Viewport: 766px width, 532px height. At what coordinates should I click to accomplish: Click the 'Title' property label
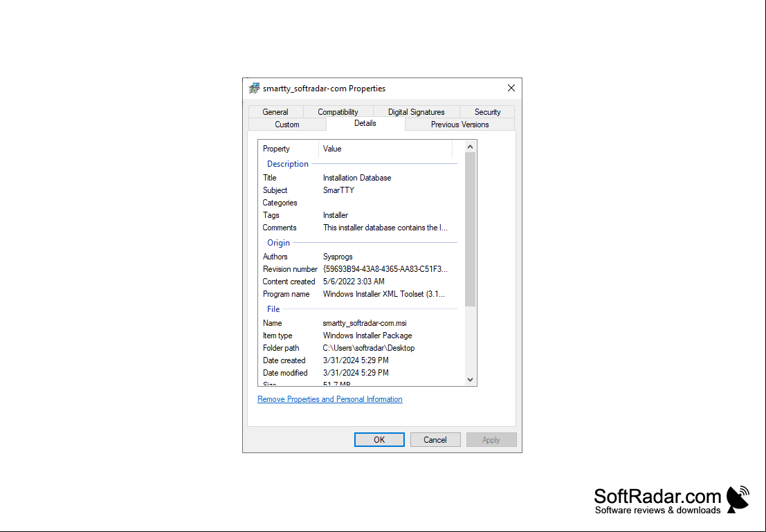pyautogui.click(x=270, y=178)
